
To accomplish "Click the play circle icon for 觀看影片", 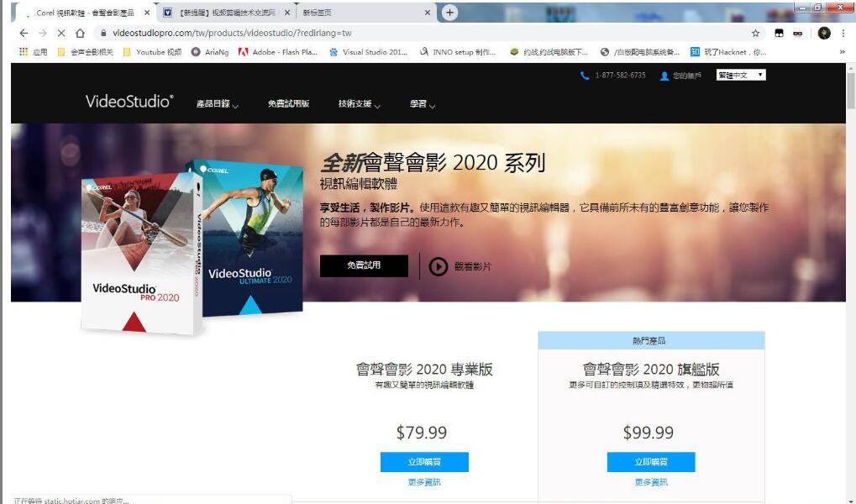I will coord(439,266).
